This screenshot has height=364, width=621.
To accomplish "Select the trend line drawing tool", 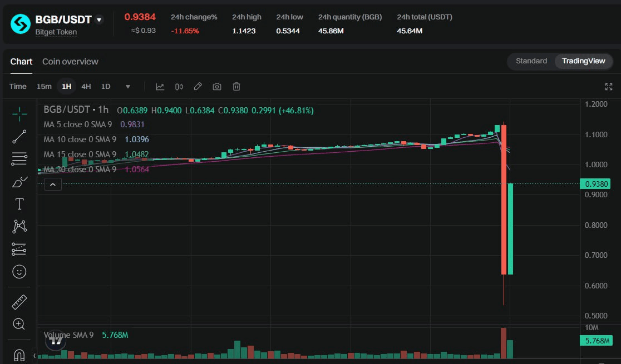I will tap(19, 137).
